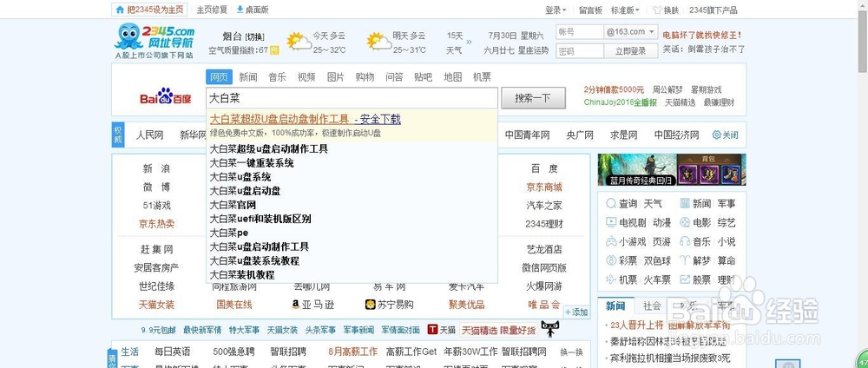Click the 切换 city switch link
Viewport: 868px width, 368px height.
pyautogui.click(x=254, y=37)
